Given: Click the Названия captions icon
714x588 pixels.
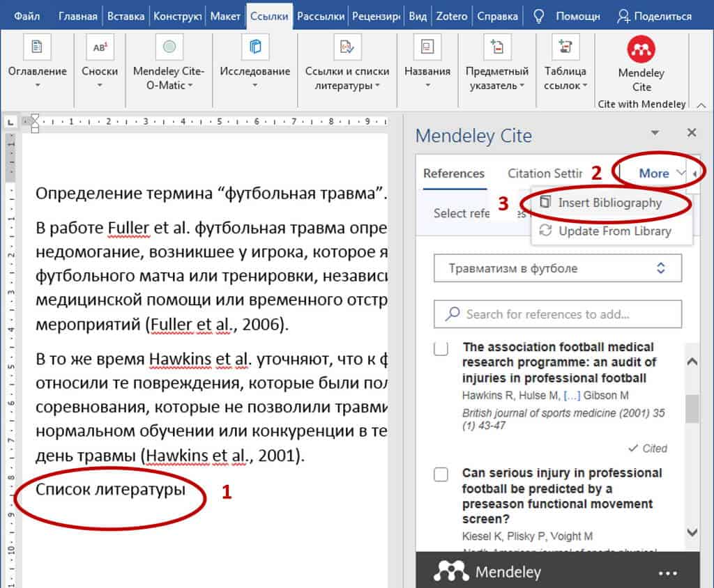Looking at the screenshot, I should (x=427, y=47).
